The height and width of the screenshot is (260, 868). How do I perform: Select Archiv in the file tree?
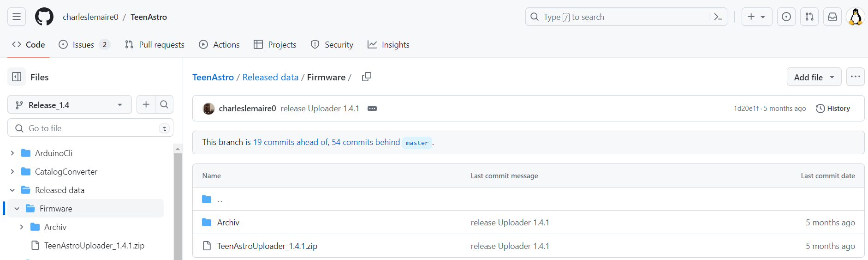pyautogui.click(x=55, y=227)
